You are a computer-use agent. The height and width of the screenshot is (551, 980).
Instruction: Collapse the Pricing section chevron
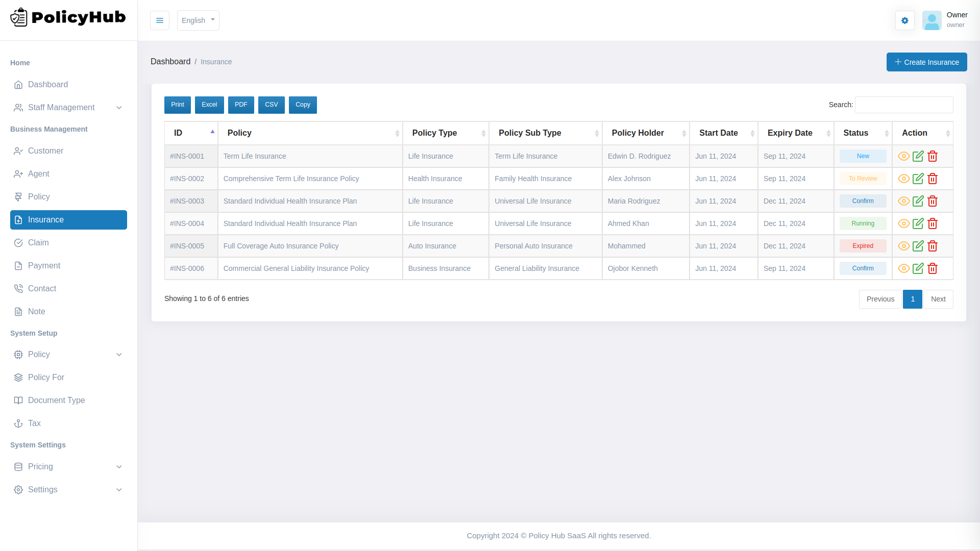[119, 466]
